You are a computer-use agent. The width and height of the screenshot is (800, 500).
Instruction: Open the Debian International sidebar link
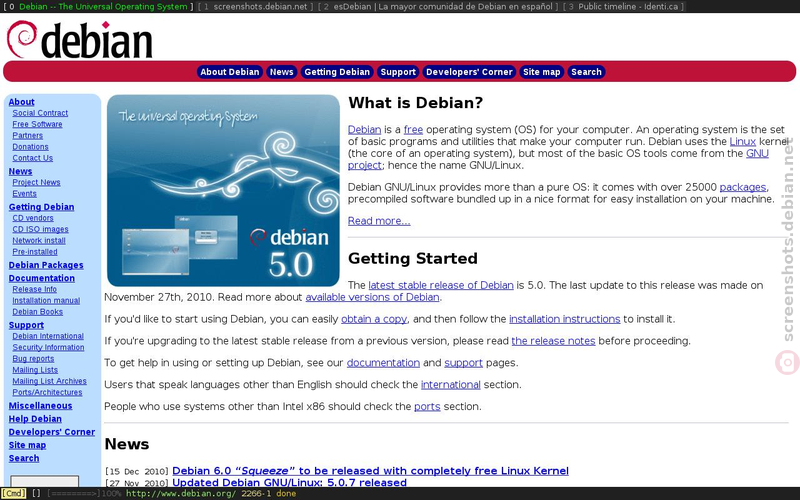(48, 336)
